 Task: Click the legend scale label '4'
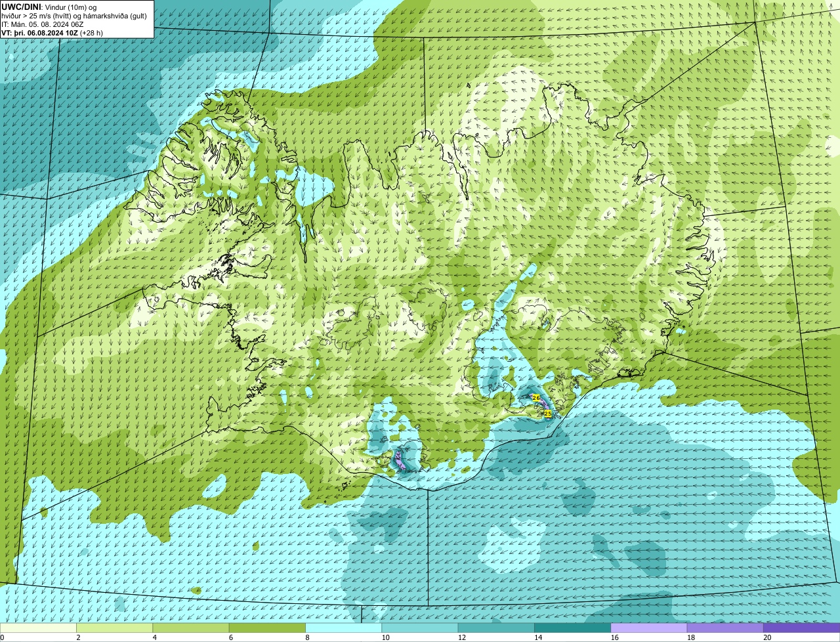point(154,637)
